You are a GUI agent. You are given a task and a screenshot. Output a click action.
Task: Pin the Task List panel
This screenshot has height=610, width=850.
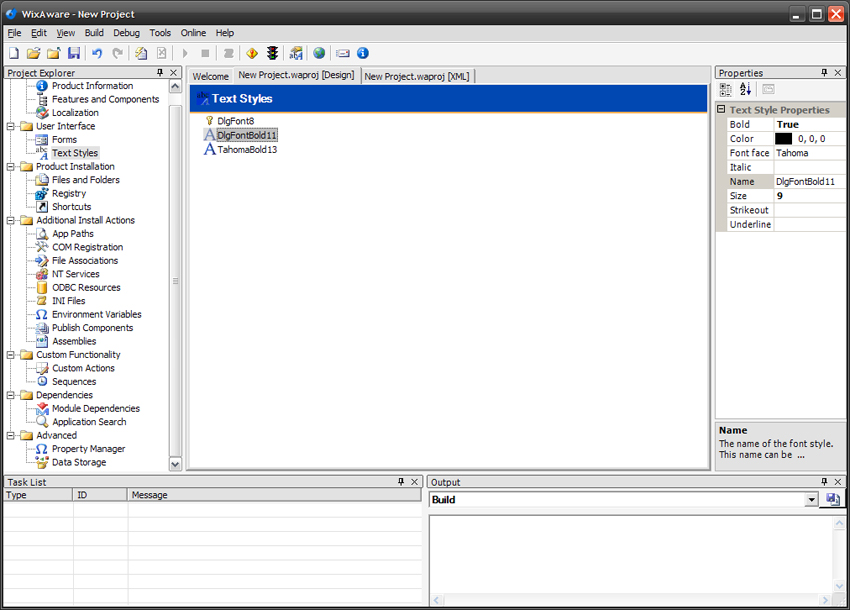pos(401,482)
